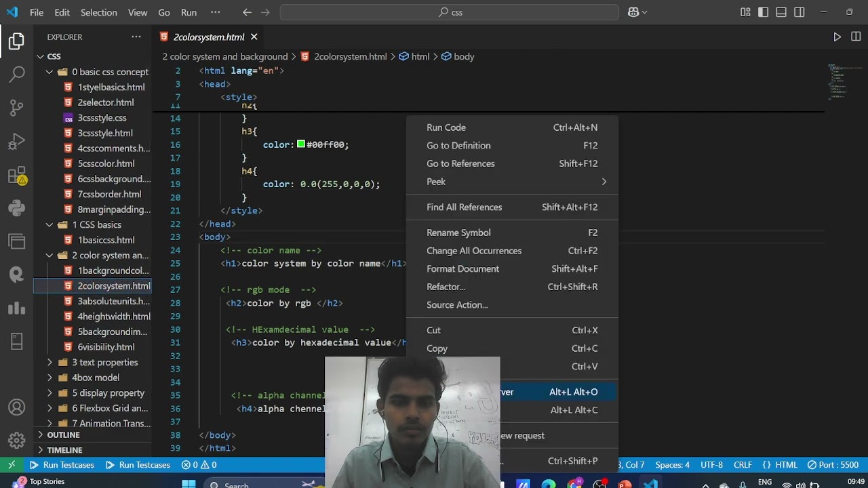Close the 2colorsystem.html tab
The height and width of the screenshot is (488, 868).
254,37
